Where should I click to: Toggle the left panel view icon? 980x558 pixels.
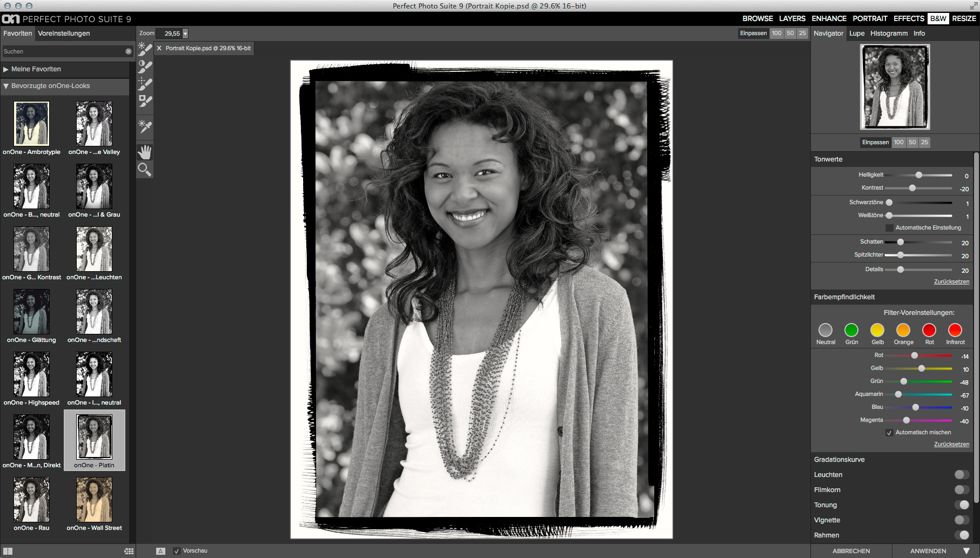8,551
